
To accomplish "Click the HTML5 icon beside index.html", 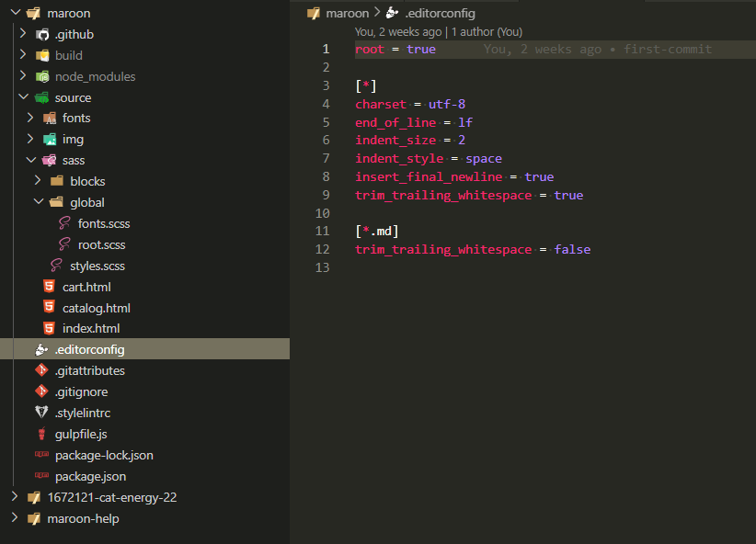I will [49, 328].
